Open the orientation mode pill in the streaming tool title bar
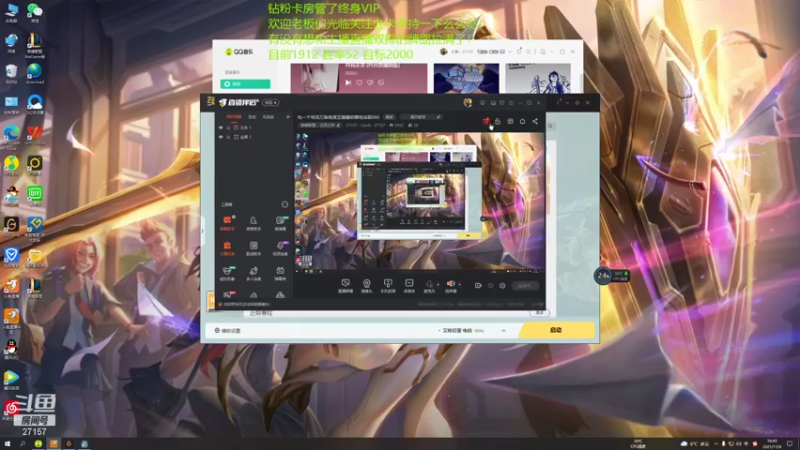Screen dimensions: 800x450 (270, 103)
